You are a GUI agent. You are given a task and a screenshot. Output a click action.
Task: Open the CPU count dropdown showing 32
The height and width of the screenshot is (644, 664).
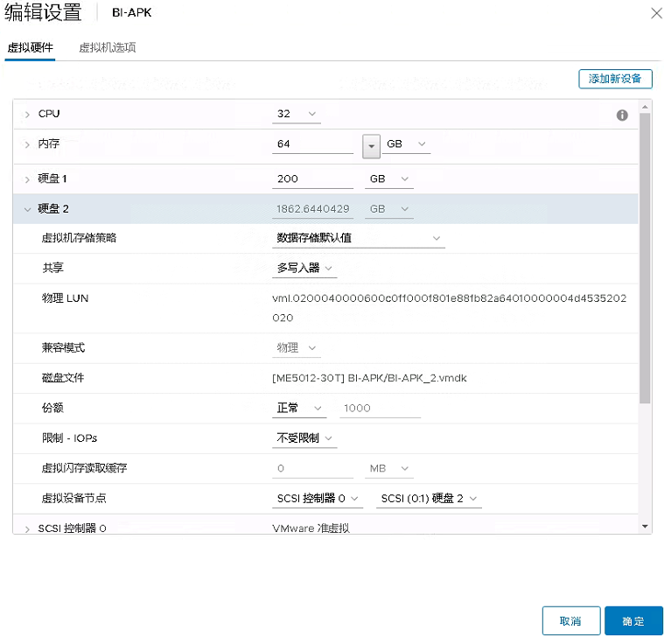click(296, 115)
